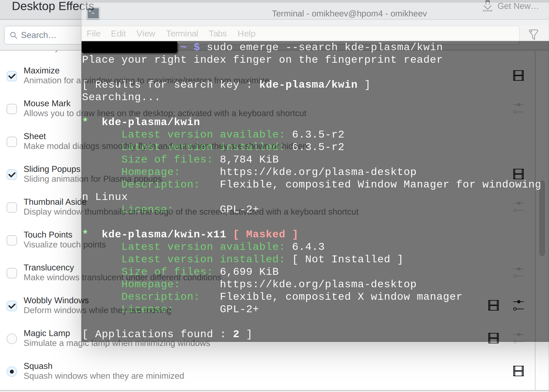549x392 pixels.
Task: Click the filter funnel icon in Desktop Effects
Action: 534,34
